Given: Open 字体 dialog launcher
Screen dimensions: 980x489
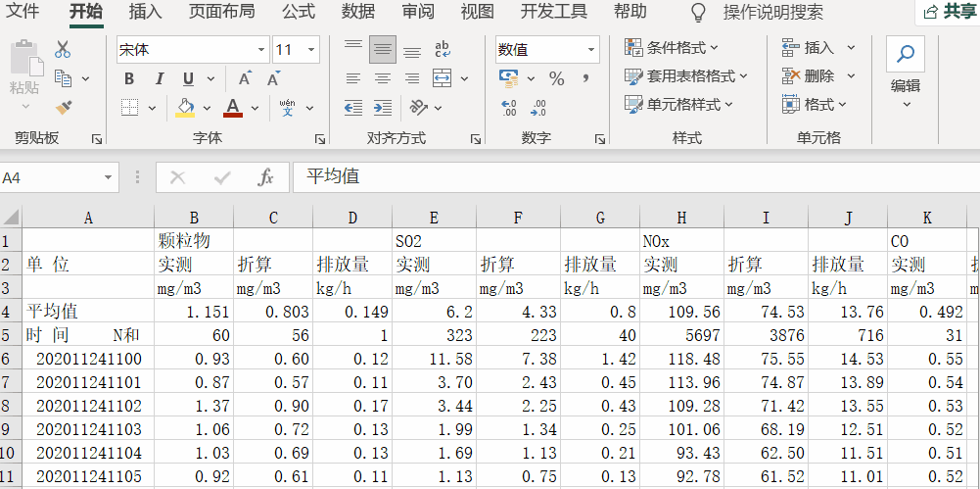Looking at the screenshot, I should coord(319,139).
